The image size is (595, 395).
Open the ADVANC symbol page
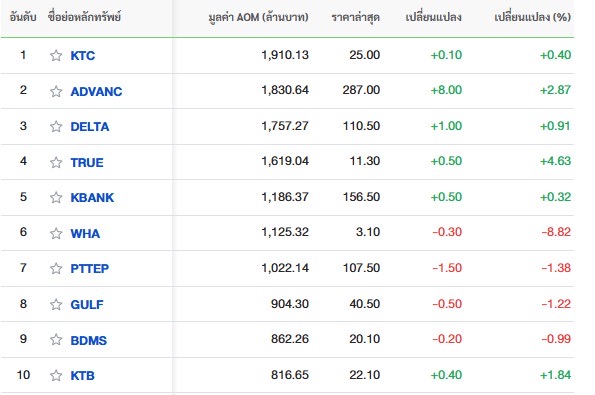click(x=96, y=91)
